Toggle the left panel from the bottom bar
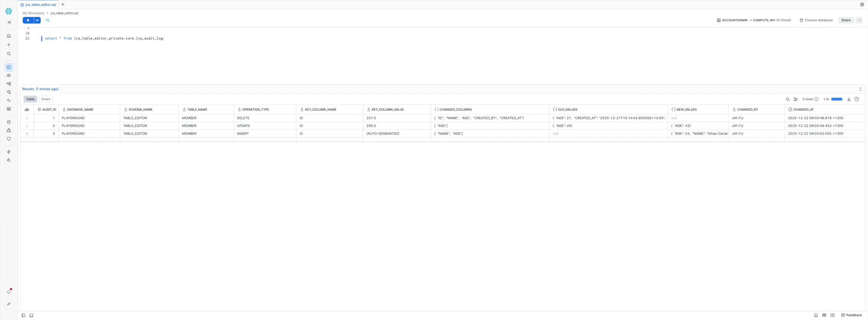Image resolution: width=868 pixels, height=320 pixels. point(23,315)
